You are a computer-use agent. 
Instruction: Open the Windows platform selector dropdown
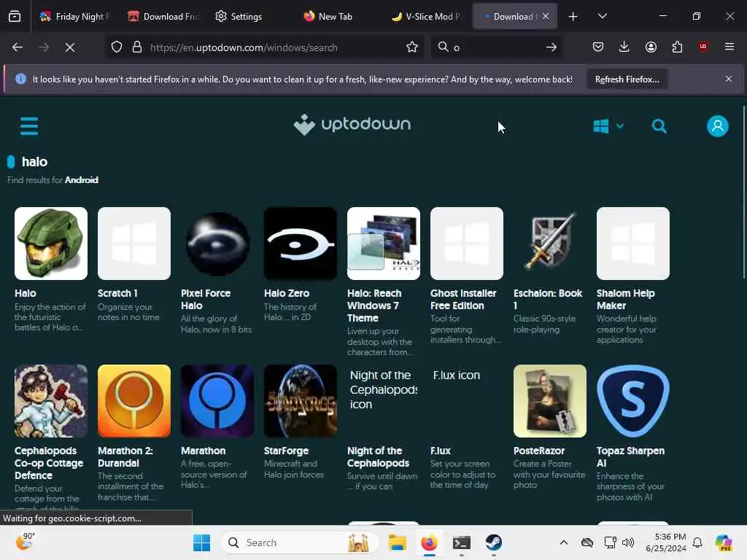pos(608,126)
